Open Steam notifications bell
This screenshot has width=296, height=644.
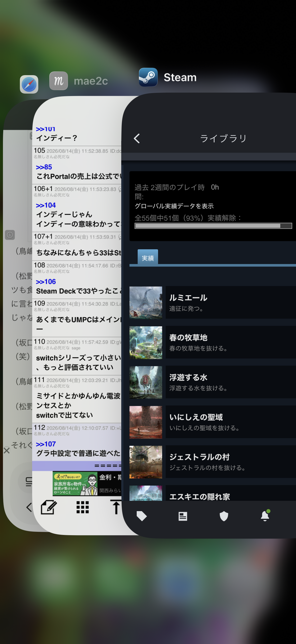click(x=265, y=516)
